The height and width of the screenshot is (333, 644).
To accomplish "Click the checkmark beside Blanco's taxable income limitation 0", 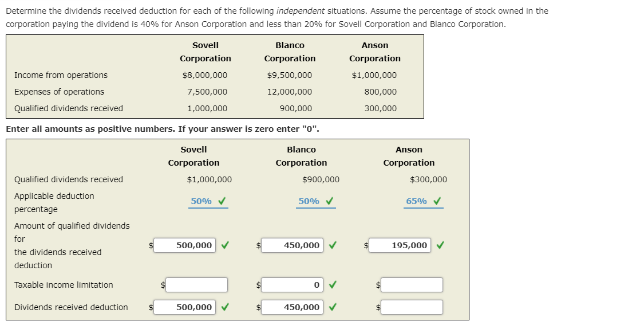I will (x=333, y=284).
